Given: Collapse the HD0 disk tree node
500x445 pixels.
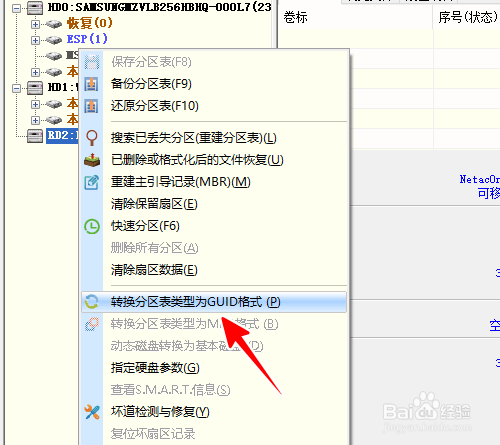Looking at the screenshot, I should [x=16, y=8].
